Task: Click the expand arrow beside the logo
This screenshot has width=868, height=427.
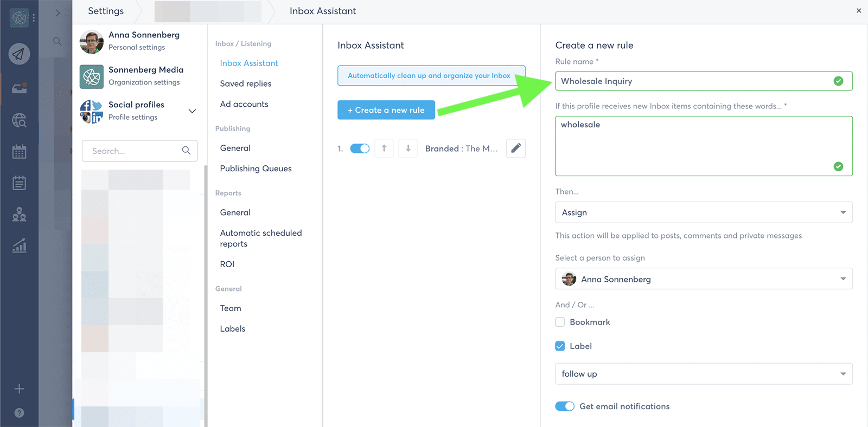Action: [x=58, y=12]
